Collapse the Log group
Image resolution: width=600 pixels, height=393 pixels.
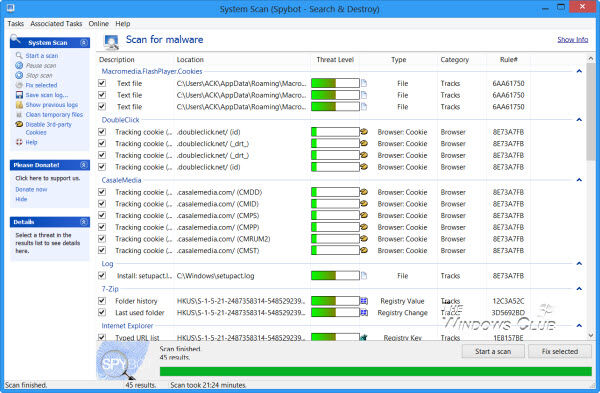pyautogui.click(x=579, y=264)
